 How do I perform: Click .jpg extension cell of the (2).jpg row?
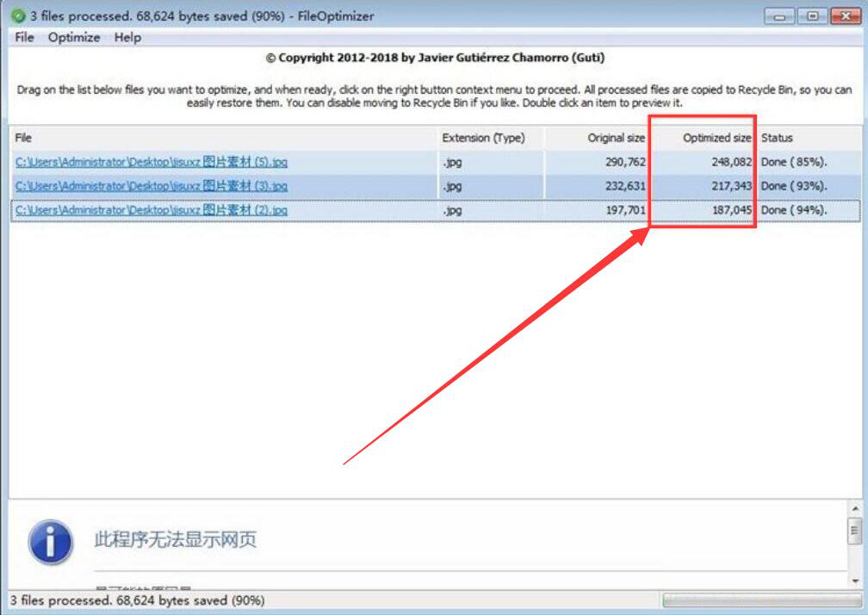coord(452,211)
